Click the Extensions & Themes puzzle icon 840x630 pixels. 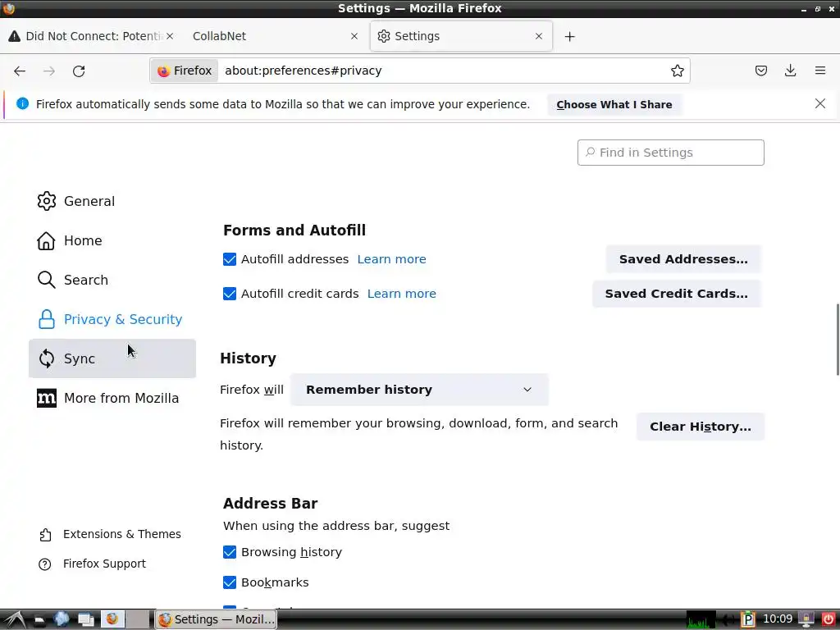click(x=46, y=535)
